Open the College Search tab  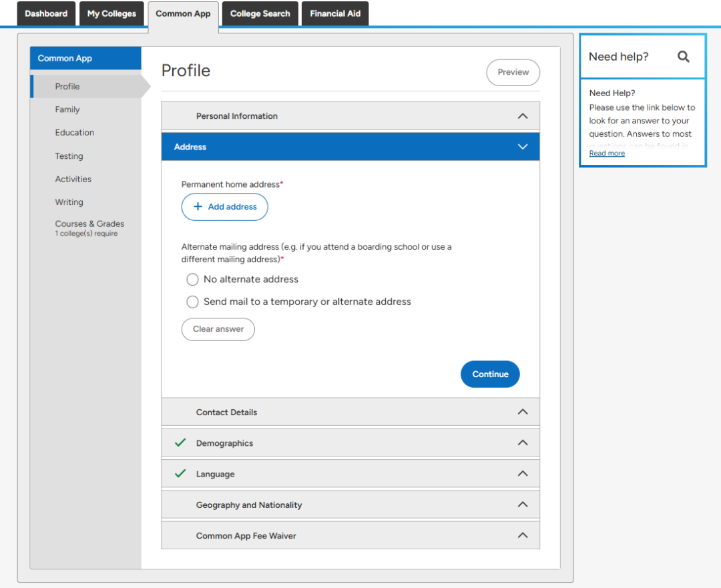(x=260, y=14)
